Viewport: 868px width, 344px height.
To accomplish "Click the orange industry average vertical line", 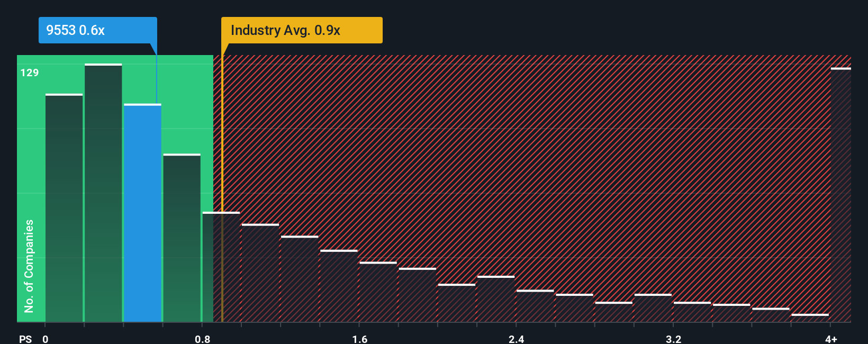I will (x=222, y=188).
